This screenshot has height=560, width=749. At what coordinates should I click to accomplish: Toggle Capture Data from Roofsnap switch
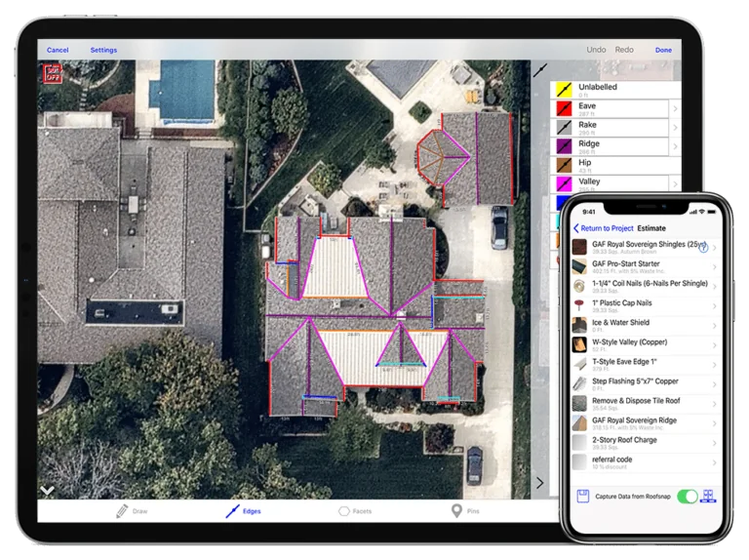687,497
